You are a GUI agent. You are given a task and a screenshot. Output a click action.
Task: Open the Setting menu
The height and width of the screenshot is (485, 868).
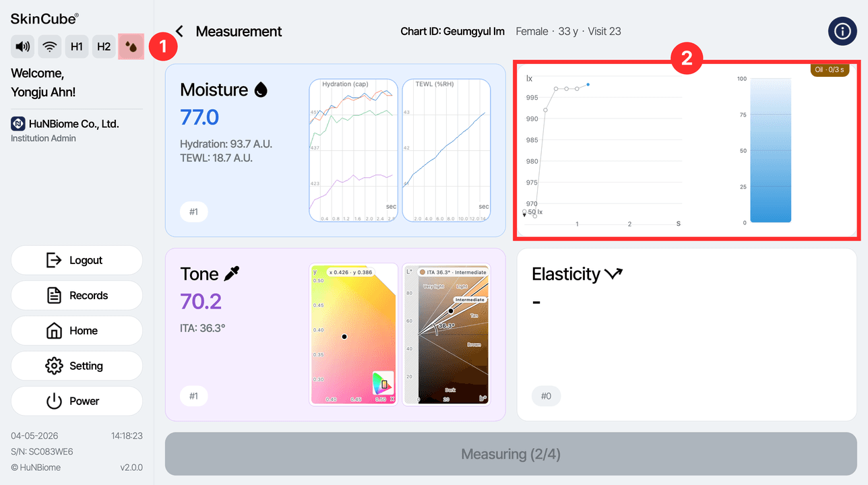[77, 366]
